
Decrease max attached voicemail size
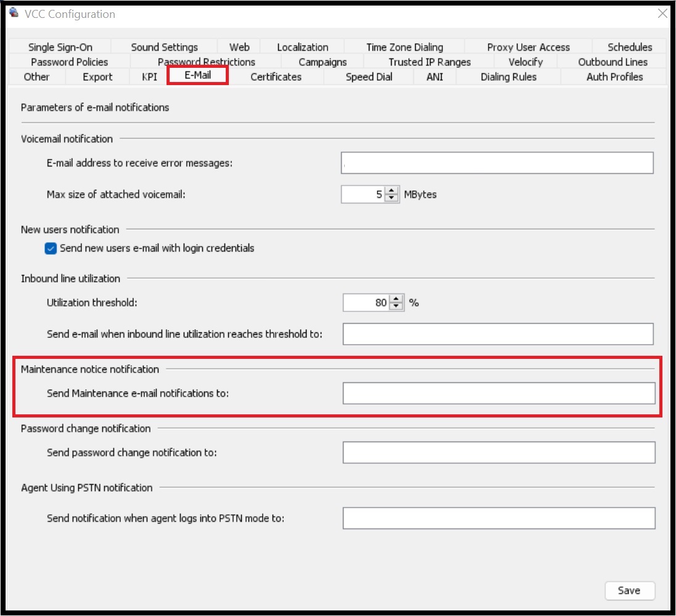(392, 198)
